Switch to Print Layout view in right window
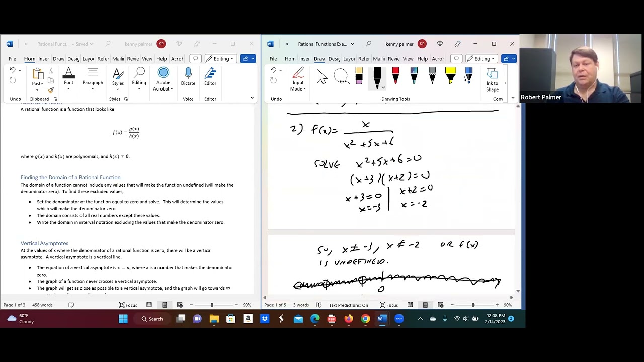The height and width of the screenshot is (362, 644). (425, 305)
